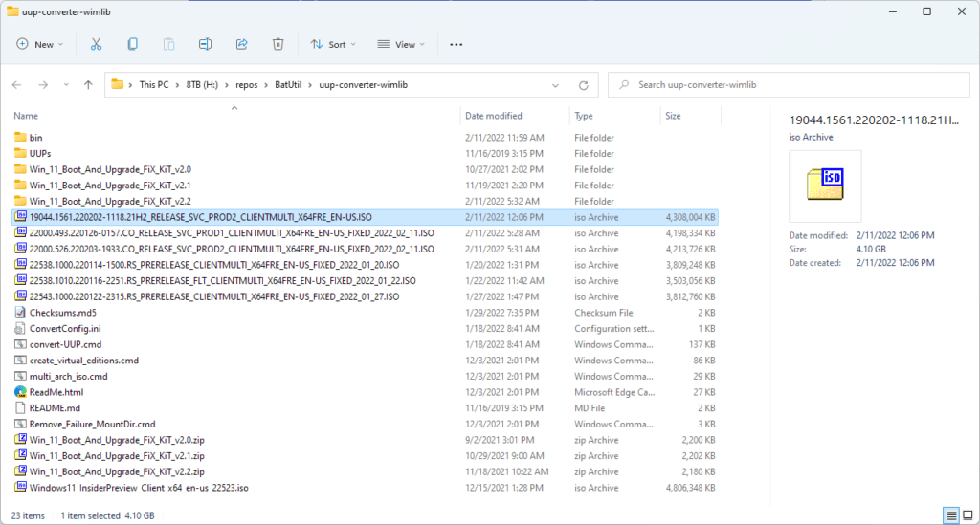Sort files by Date modified column

coord(494,116)
